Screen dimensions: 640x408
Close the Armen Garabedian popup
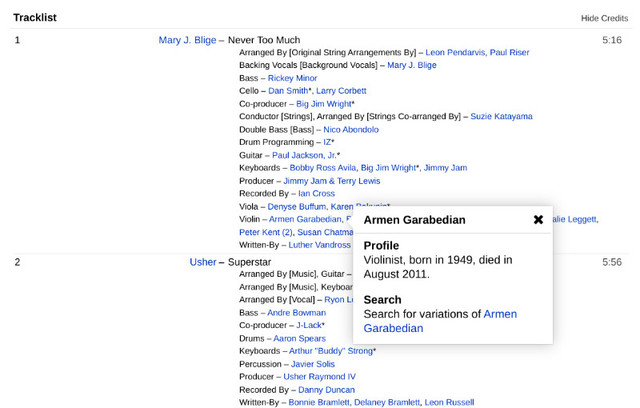click(538, 220)
